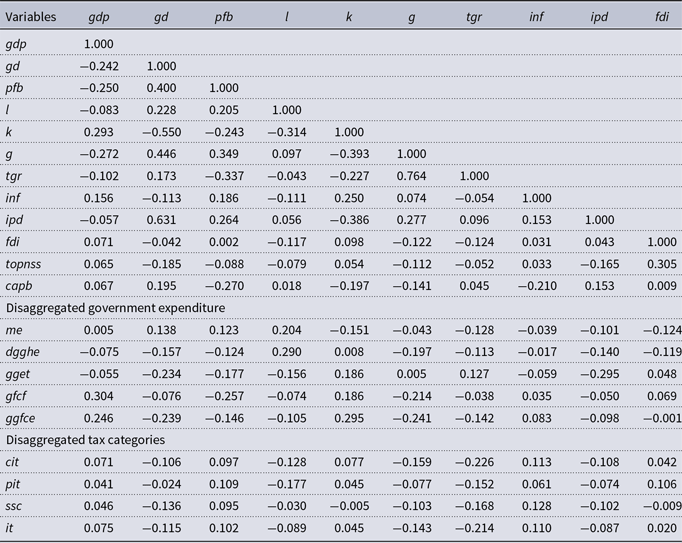Select the dgghe row label

click(x=22, y=352)
